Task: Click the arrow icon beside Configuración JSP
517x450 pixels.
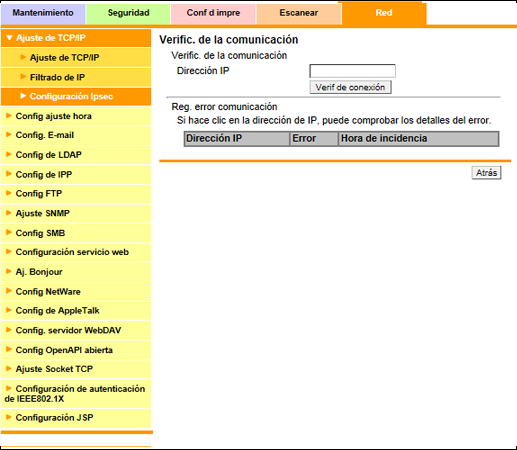Action: 9,417
